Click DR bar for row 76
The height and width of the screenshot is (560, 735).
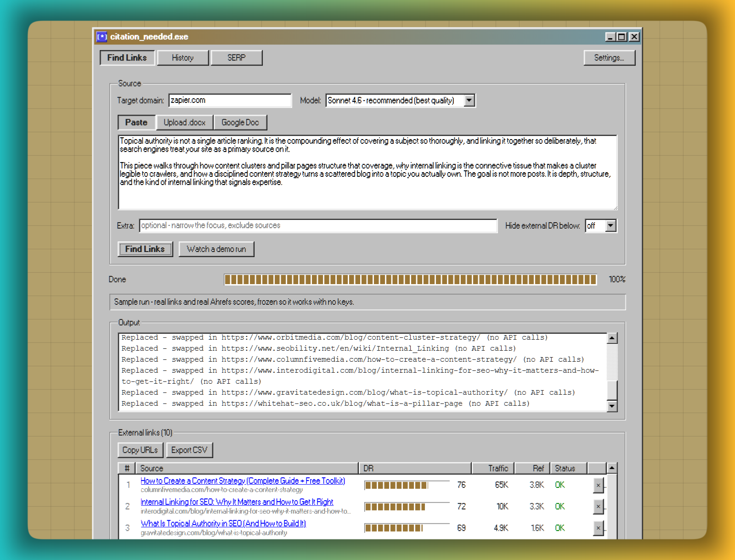[407, 485]
